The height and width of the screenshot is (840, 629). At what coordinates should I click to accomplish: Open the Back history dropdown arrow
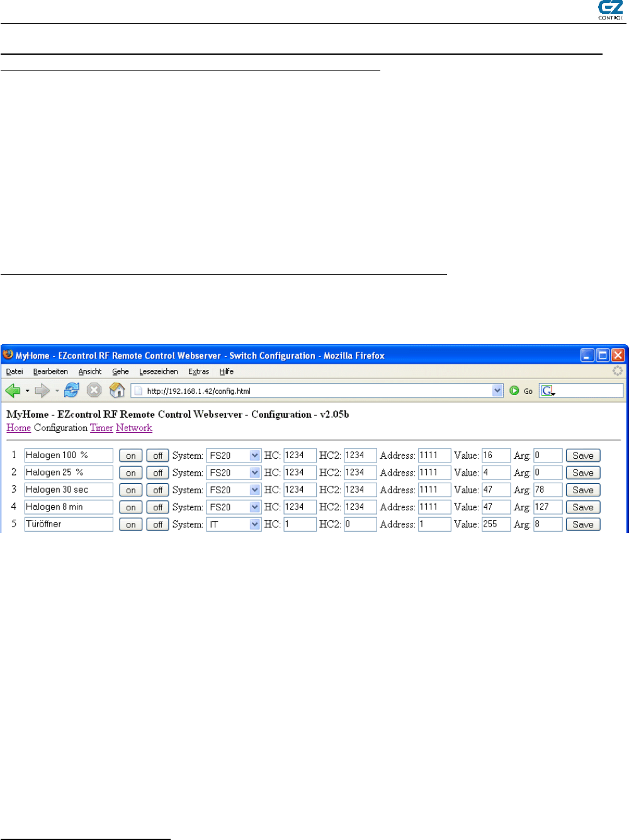click(x=27, y=391)
